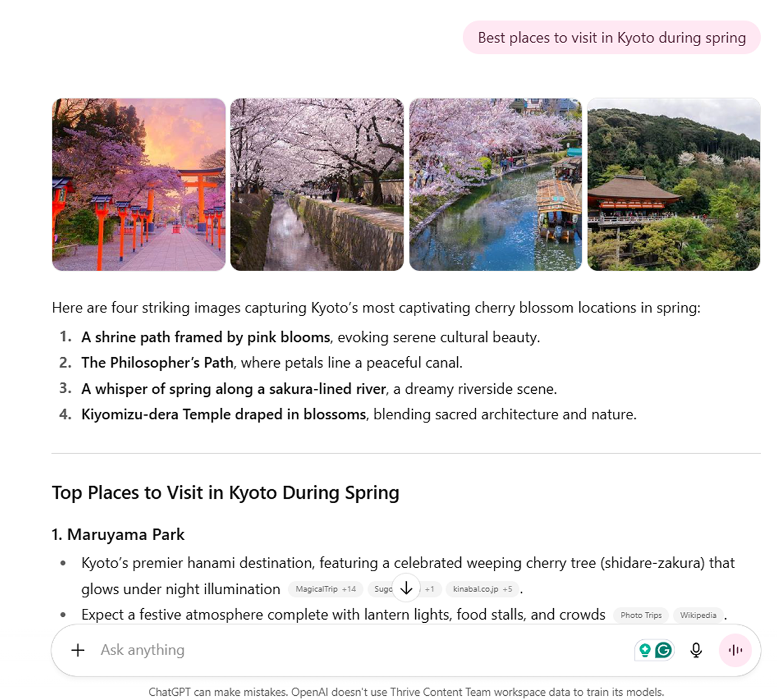
Task: Click the plus icon to attach files
Action: [78, 650]
